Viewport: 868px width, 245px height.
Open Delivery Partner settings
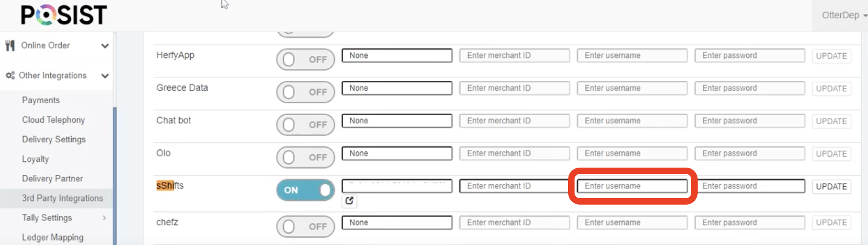(52, 179)
